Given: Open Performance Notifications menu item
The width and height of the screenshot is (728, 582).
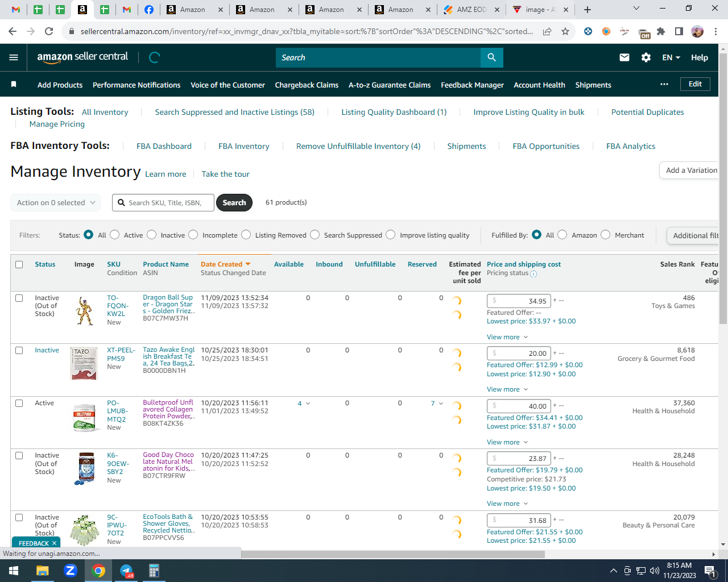Looking at the screenshot, I should point(136,85).
